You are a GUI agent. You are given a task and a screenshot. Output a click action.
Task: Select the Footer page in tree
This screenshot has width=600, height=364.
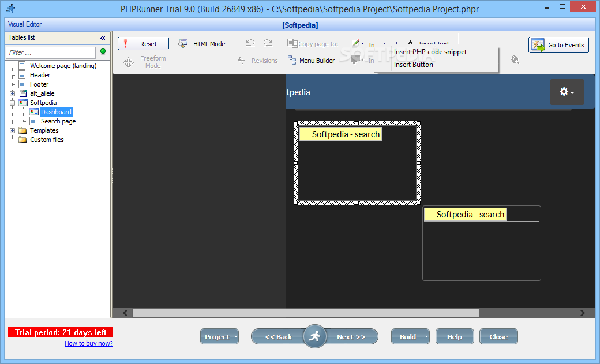pos(39,84)
